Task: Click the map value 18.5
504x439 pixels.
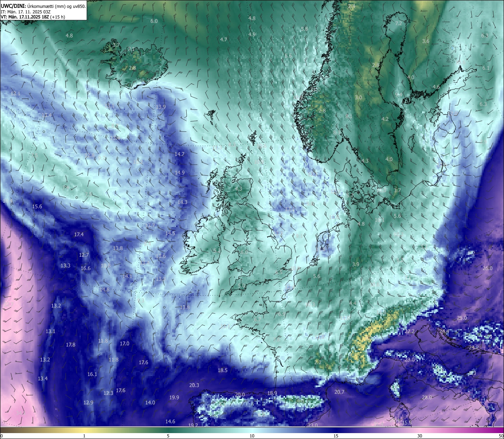Action: tap(222, 370)
